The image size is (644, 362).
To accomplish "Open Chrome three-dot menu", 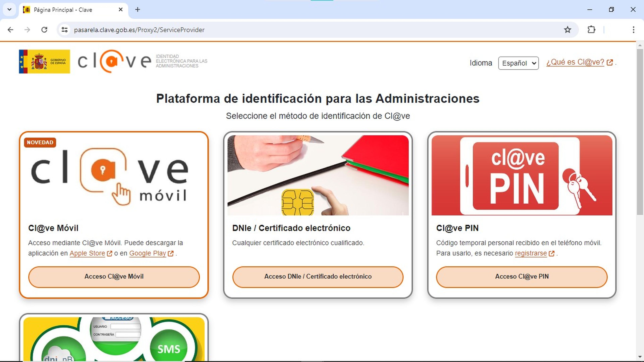I will [633, 30].
